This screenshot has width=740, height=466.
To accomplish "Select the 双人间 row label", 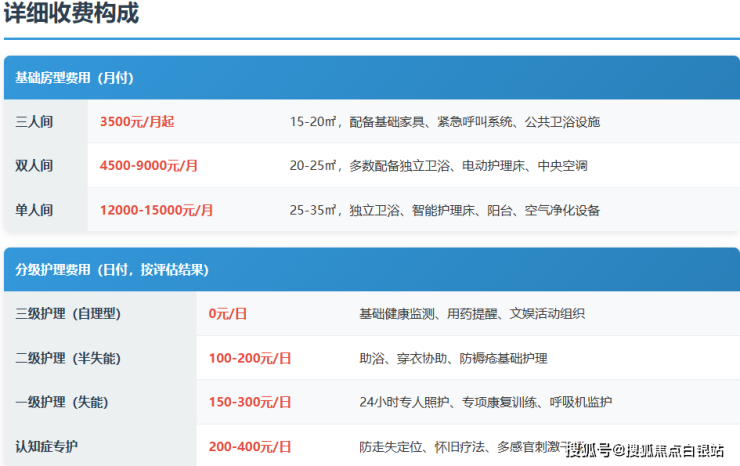I will tap(34, 166).
